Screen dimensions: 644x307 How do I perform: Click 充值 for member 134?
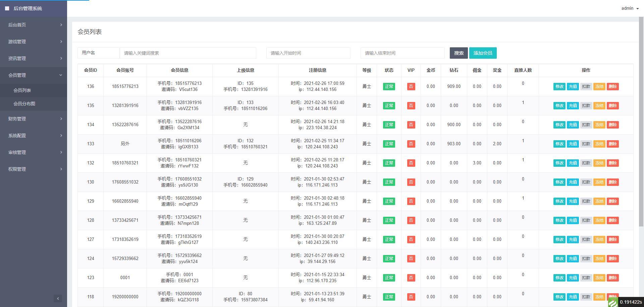click(x=573, y=125)
